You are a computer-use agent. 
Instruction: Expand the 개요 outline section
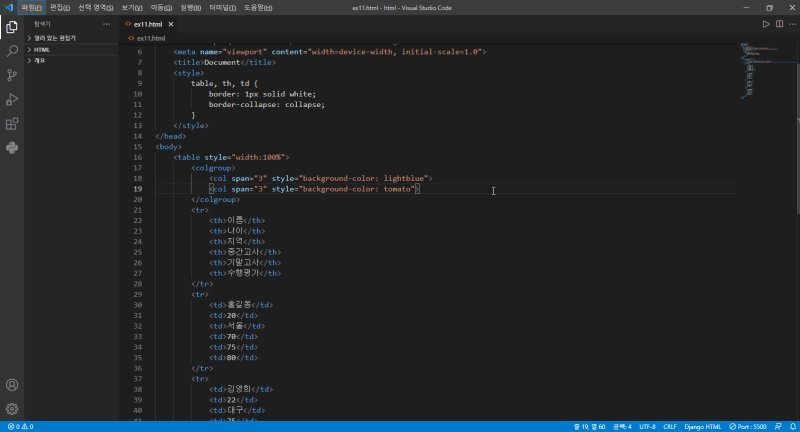72,61
